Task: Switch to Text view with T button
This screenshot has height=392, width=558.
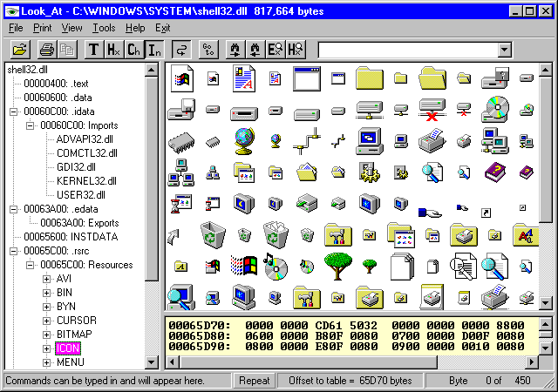Action: click(94, 50)
